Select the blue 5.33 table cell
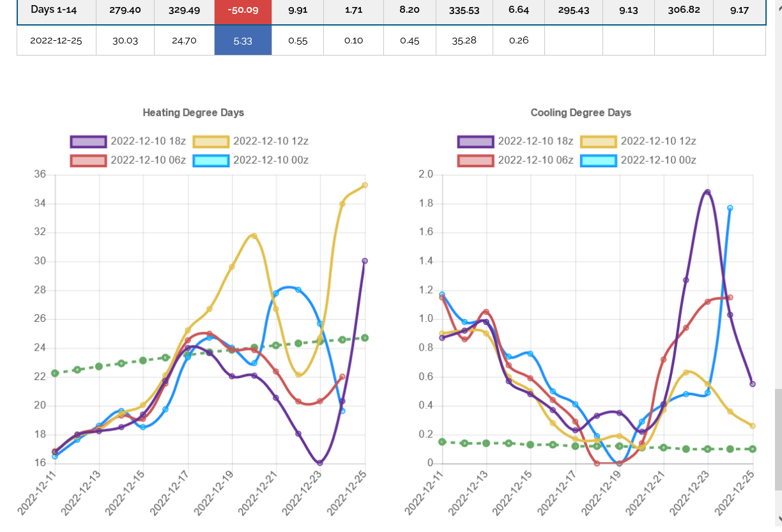Screen dimensions: 782x532 pyautogui.click(x=243, y=40)
